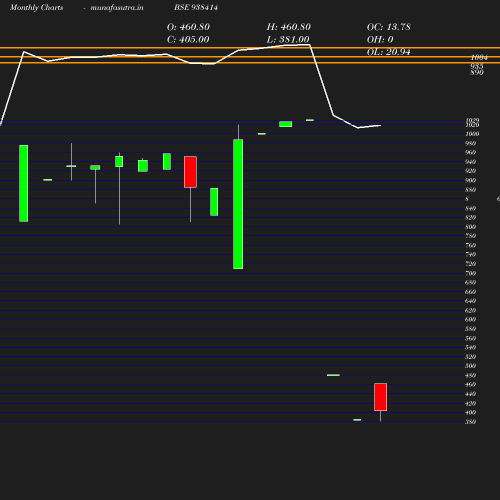Select the open value "O: 460.80"
500x500 pixels.
click(188, 27)
